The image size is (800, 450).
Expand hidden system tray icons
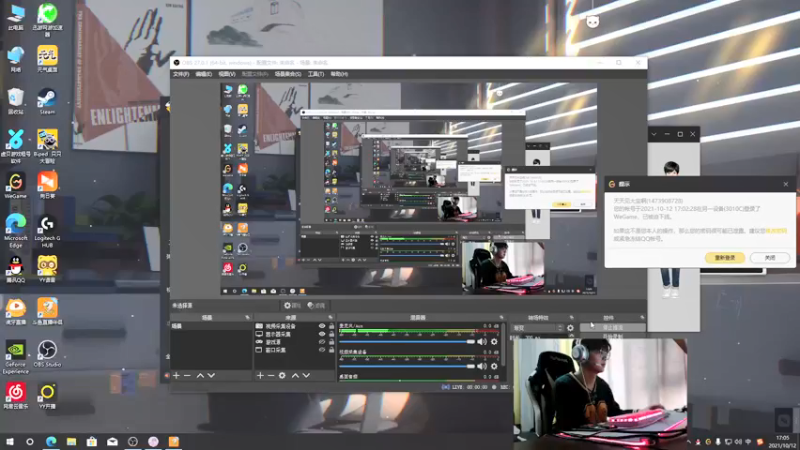pos(689,442)
